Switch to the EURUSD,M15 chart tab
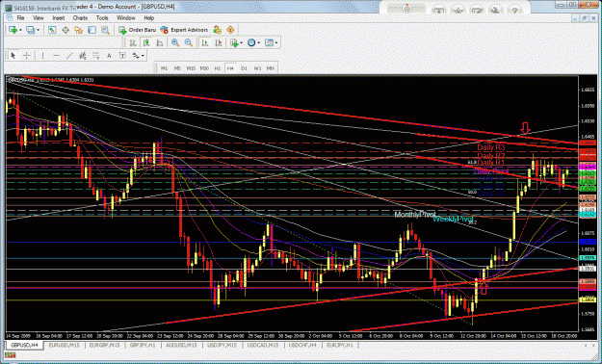Screen dimensions: 602x364 point(64,345)
